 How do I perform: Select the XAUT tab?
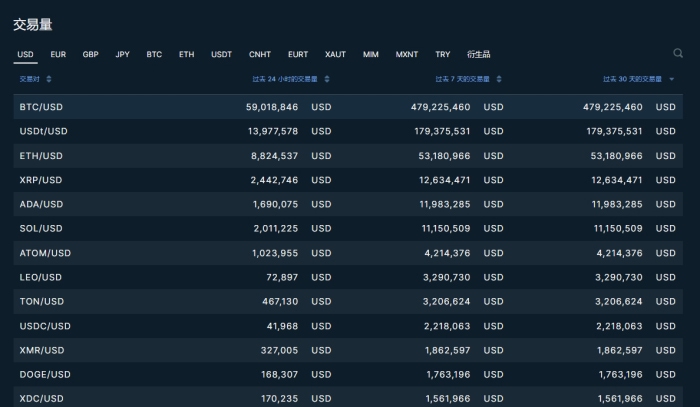tap(335, 54)
